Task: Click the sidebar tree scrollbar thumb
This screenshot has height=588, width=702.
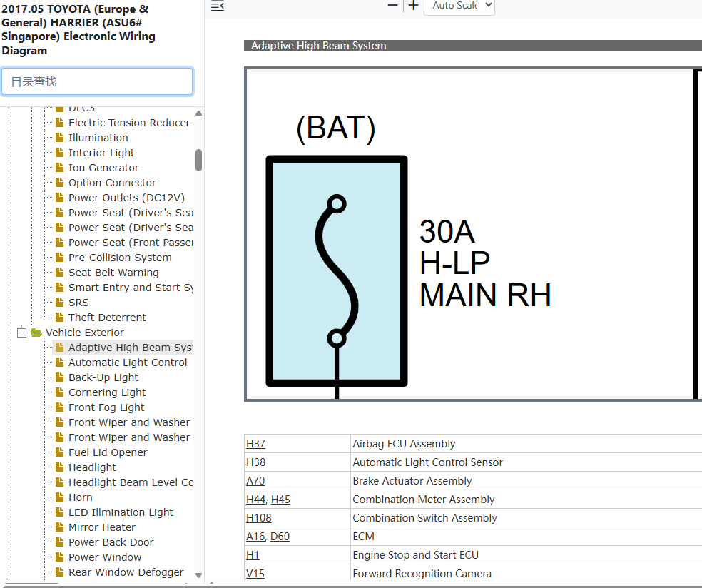Action: point(199,160)
